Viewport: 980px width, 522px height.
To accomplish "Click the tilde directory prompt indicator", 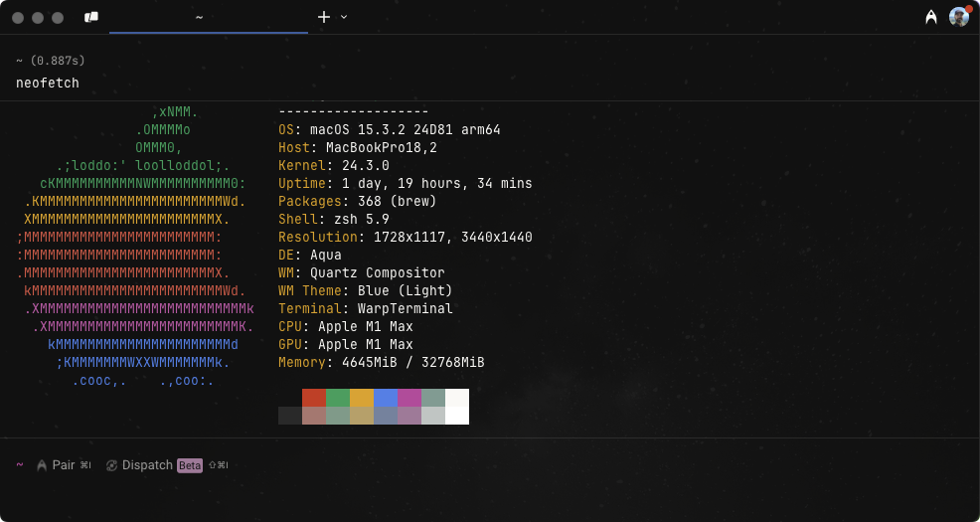I will pyautogui.click(x=19, y=465).
